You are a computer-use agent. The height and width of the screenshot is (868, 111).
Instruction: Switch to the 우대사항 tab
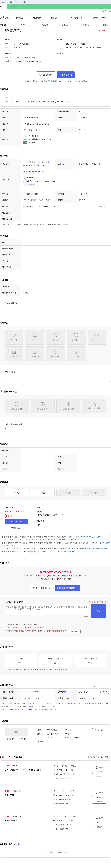44,25
